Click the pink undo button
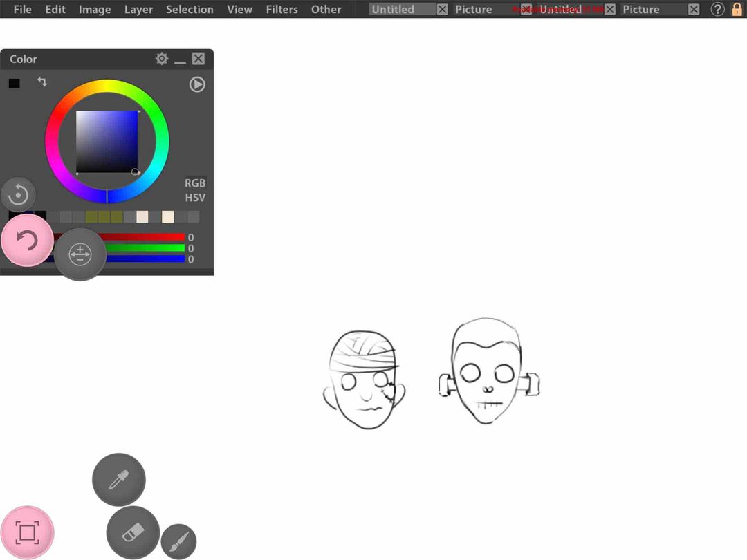 (27, 240)
